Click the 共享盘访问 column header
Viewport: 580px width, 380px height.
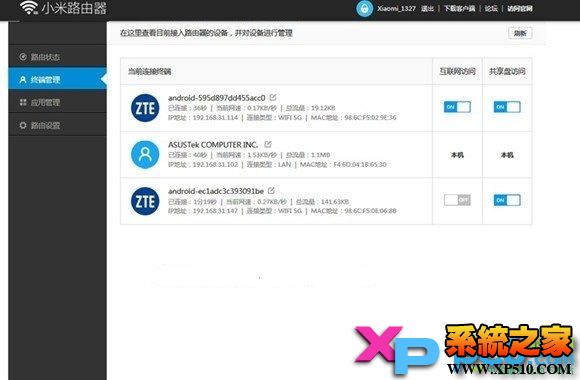pyautogui.click(x=507, y=71)
